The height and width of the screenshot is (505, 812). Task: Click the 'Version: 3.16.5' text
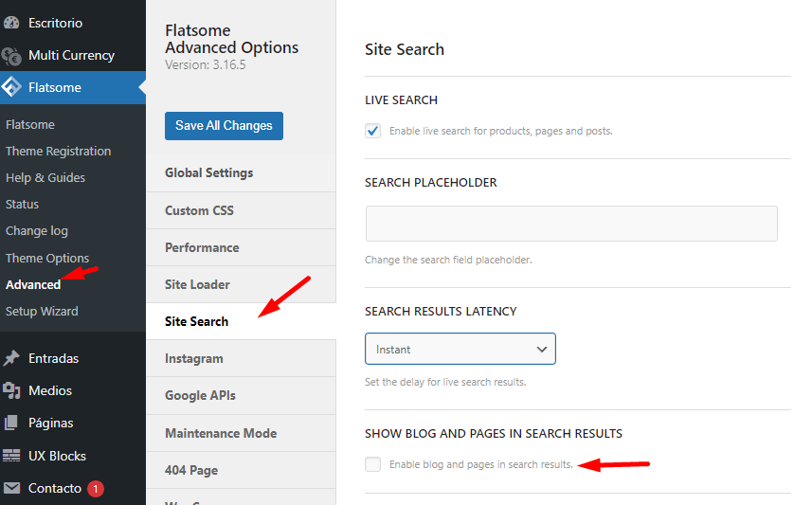pos(205,64)
